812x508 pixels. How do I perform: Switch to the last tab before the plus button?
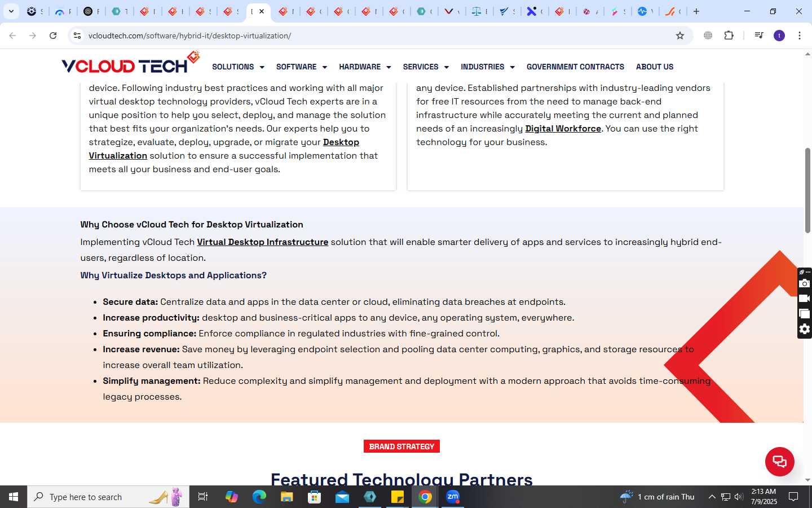pyautogui.click(x=672, y=11)
